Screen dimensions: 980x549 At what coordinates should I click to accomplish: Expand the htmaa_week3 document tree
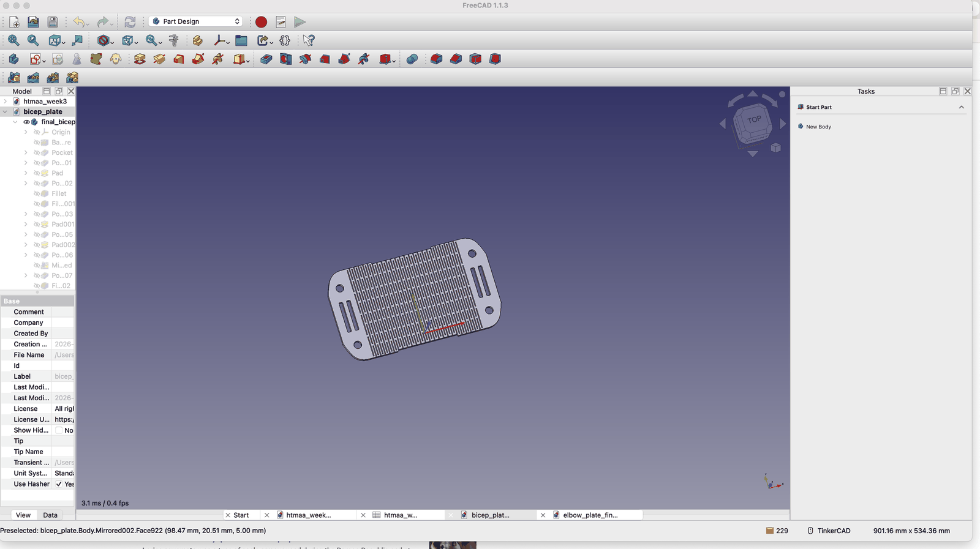[x=6, y=102]
